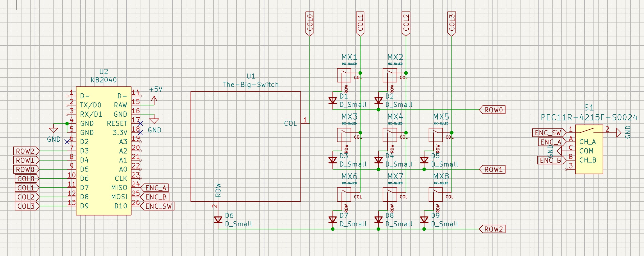Select COL0 label at KB2040 pin D6
Viewport: 644px width, 256px height.
click(27, 179)
